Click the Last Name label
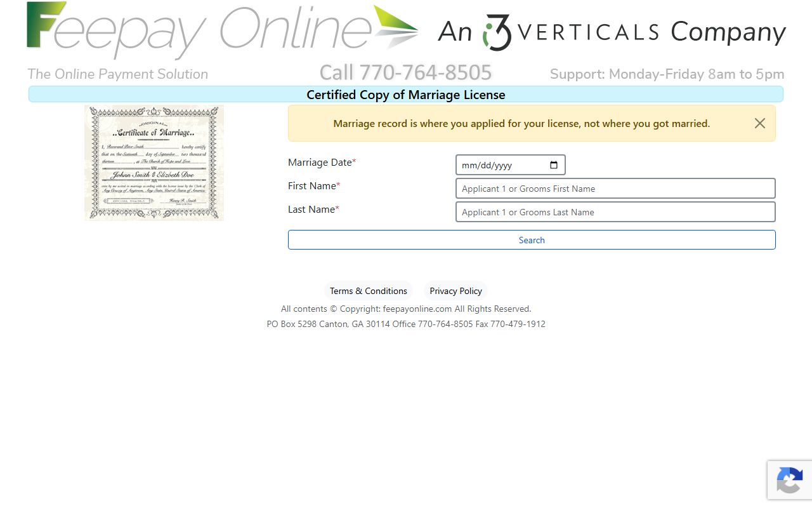 point(313,210)
